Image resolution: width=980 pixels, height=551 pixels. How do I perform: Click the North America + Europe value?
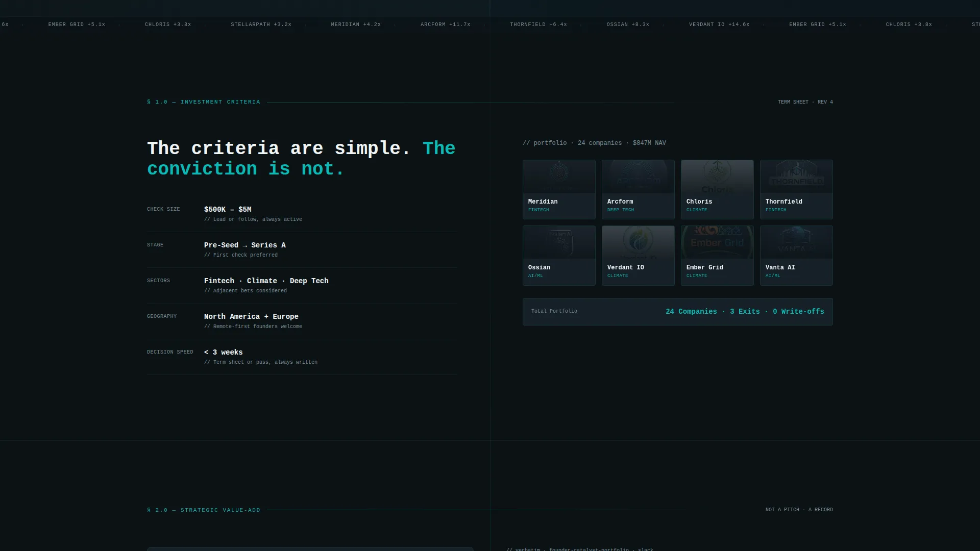coord(251,316)
